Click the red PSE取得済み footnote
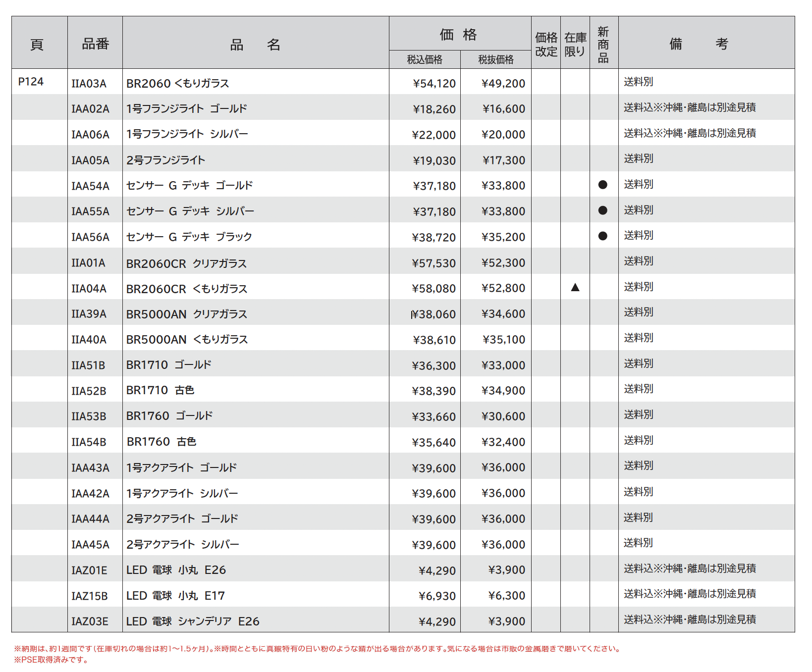This screenshot has width=812, height=672. click(x=52, y=660)
